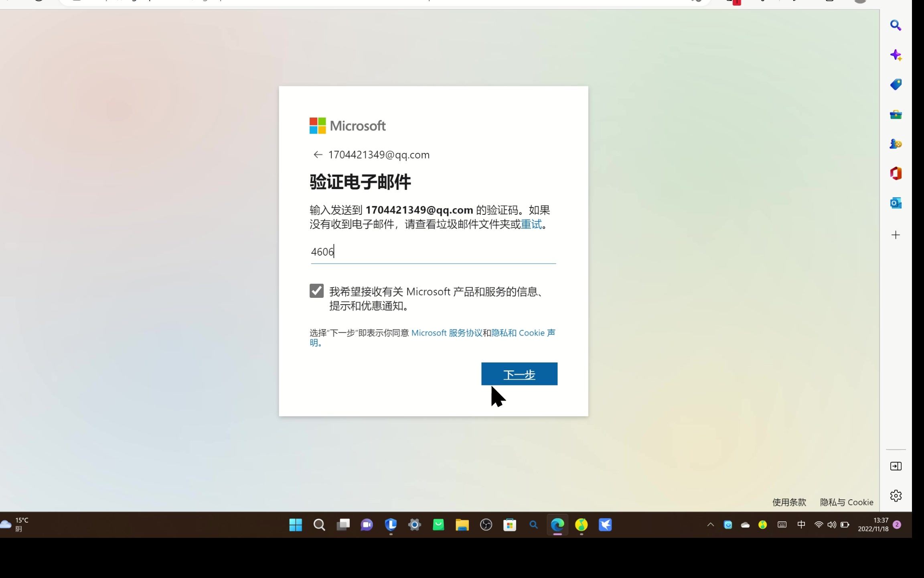Toggle the 中 input method indicator
The image size is (924, 578).
coord(801,525)
